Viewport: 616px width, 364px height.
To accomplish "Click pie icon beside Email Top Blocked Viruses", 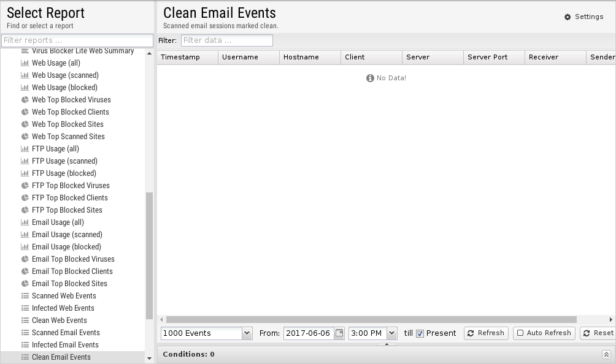I will point(25,259).
